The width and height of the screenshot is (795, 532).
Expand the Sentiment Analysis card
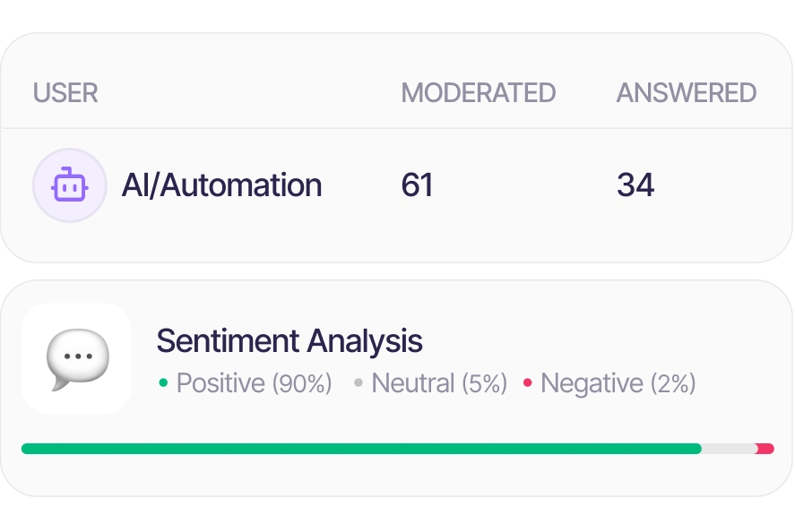pos(397,385)
